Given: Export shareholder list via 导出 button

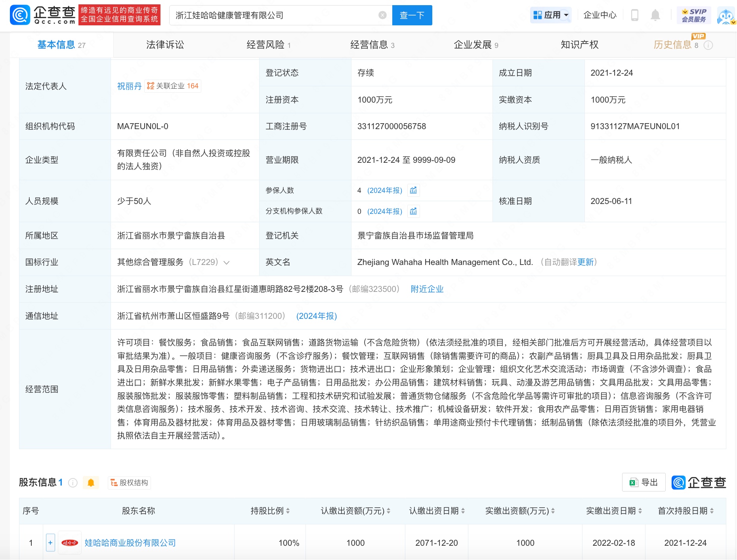Looking at the screenshot, I should [x=644, y=482].
